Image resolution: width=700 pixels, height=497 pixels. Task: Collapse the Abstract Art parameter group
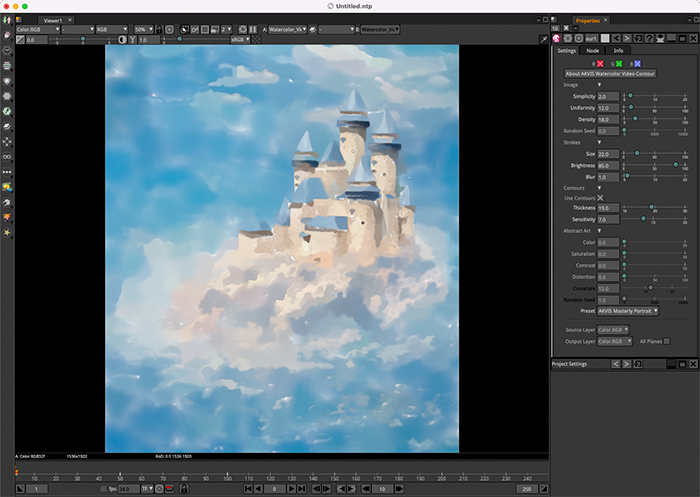(599, 231)
